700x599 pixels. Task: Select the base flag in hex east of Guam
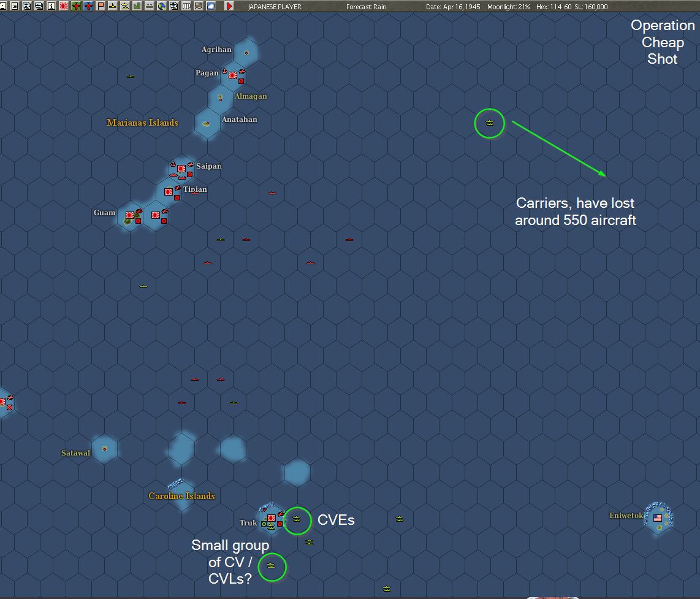click(155, 215)
